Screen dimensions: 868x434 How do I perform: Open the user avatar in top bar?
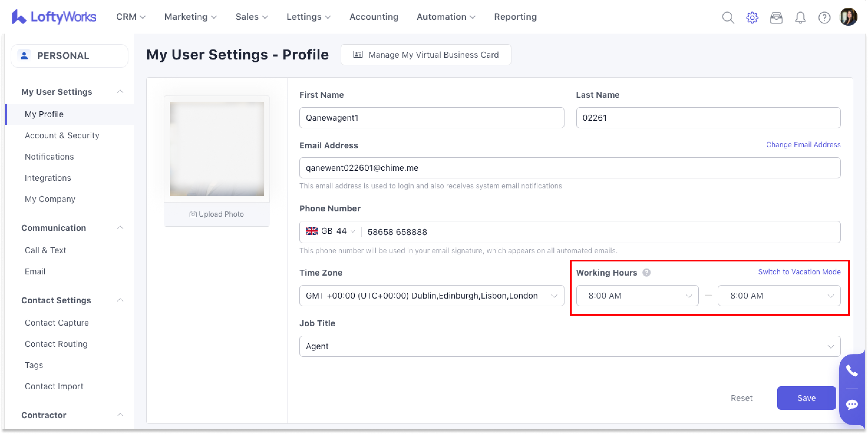[x=848, y=17]
